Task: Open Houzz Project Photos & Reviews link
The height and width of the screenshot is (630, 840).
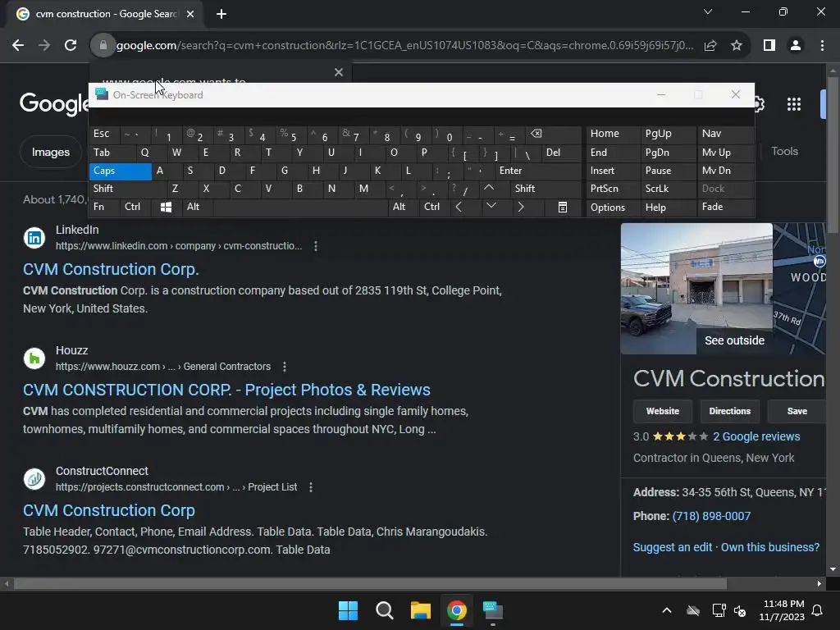Action: point(226,390)
